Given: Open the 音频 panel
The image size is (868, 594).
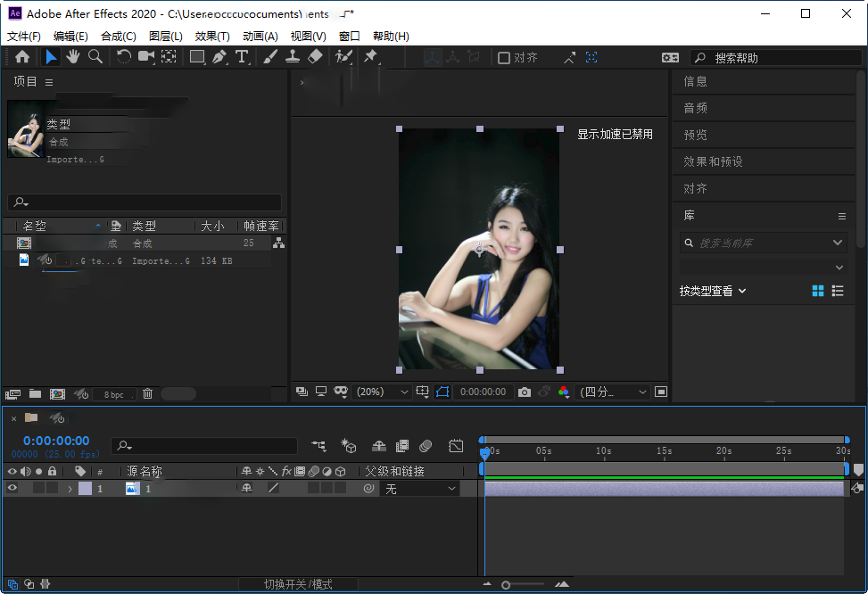Looking at the screenshot, I should point(695,108).
